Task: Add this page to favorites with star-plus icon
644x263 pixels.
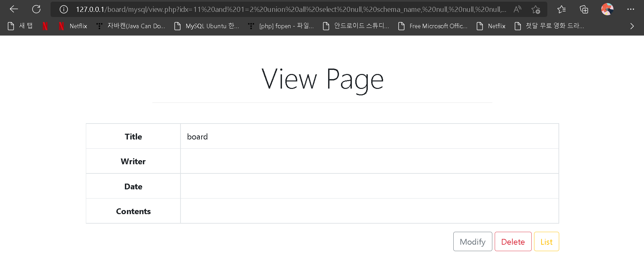Action: 536,10
